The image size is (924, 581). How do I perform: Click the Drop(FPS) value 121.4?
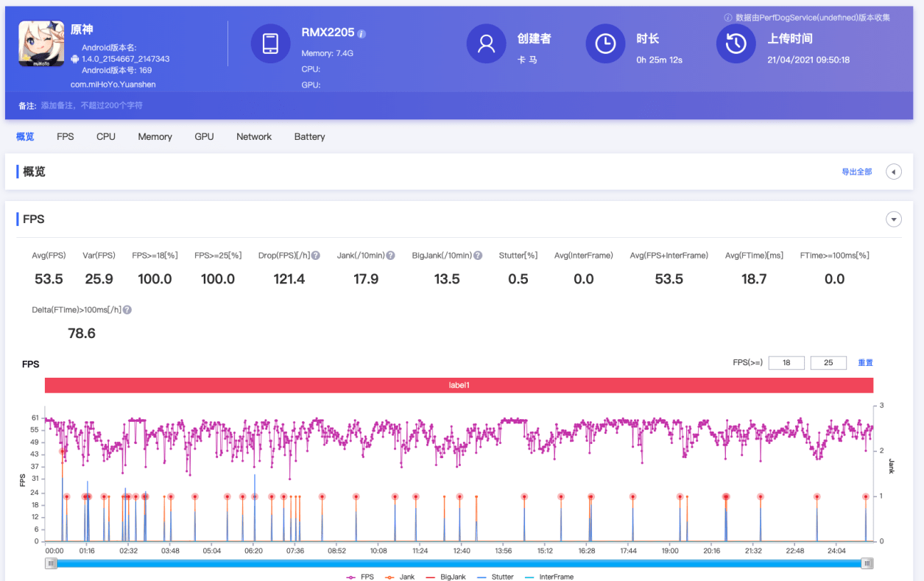[x=289, y=279]
